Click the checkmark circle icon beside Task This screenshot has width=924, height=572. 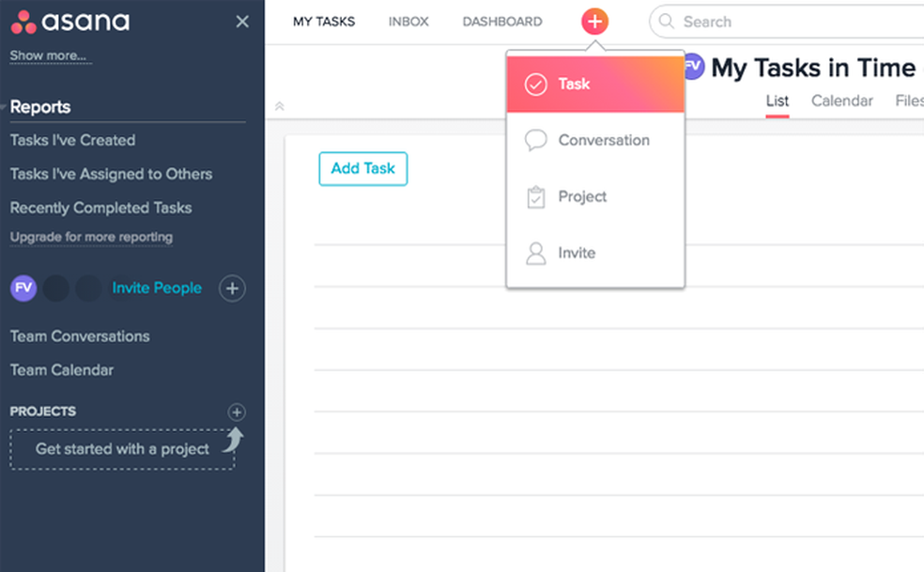(535, 85)
